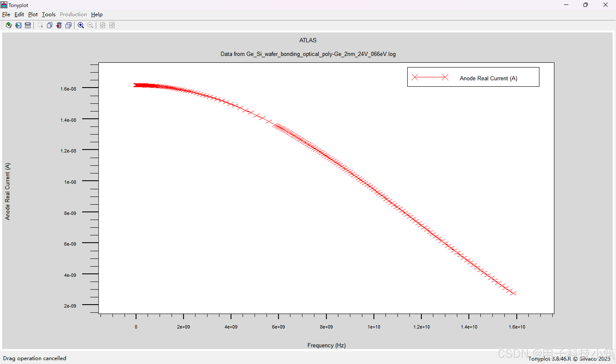The image size is (616, 364).
Task: Open the File menu
Action: (6, 15)
